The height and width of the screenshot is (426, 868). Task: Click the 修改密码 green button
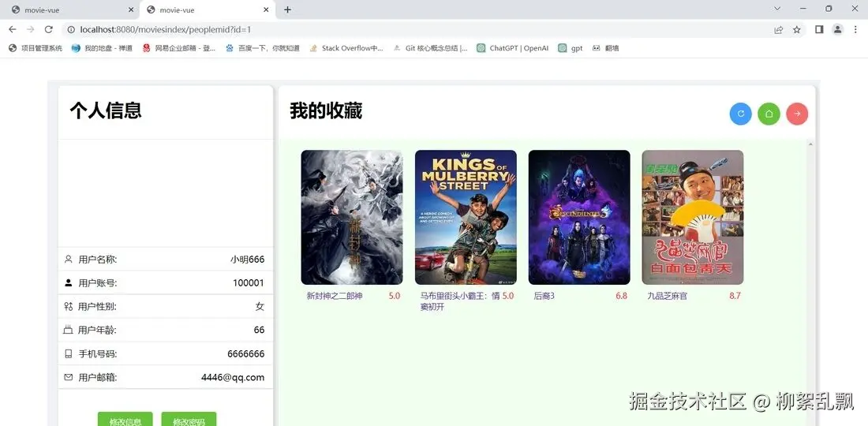coord(189,420)
